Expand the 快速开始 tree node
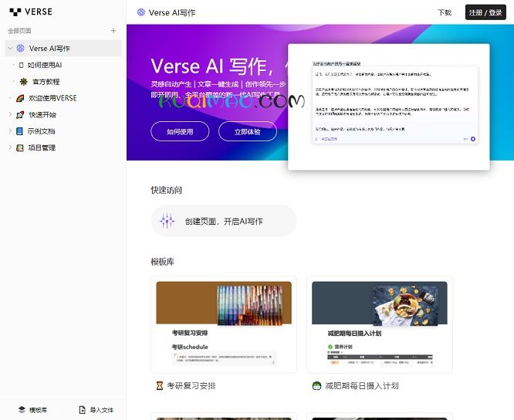The width and height of the screenshot is (514, 420). pyautogui.click(x=10, y=114)
